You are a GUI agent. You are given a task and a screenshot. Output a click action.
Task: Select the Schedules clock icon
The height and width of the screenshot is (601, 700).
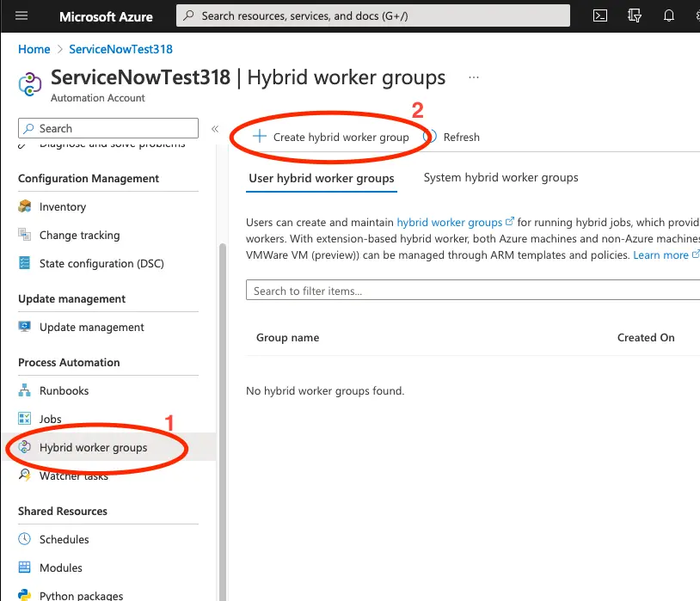[25, 539]
